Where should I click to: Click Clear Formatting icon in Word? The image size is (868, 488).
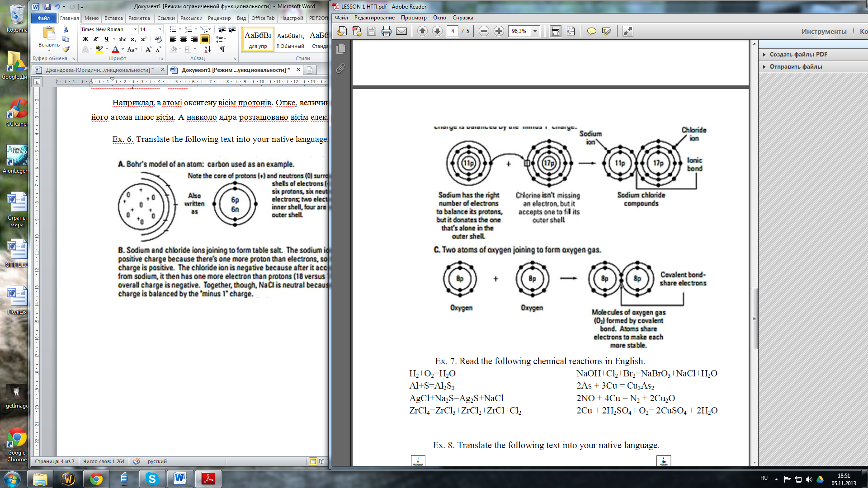[x=158, y=39]
